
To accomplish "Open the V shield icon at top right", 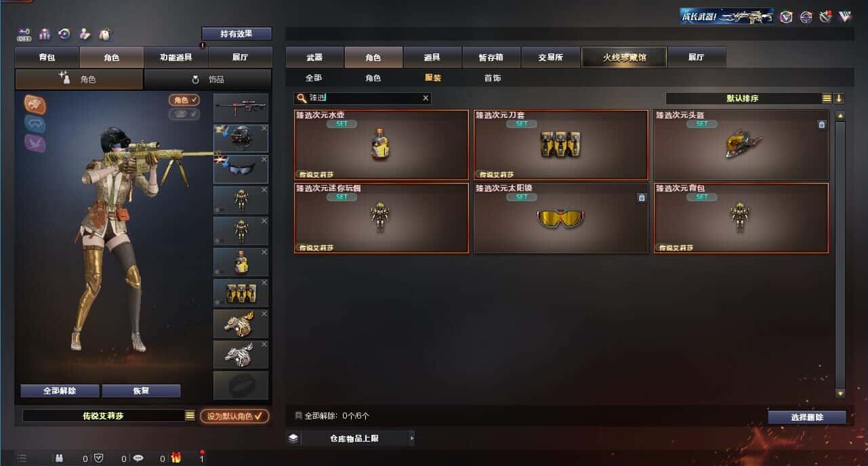I will [x=786, y=17].
